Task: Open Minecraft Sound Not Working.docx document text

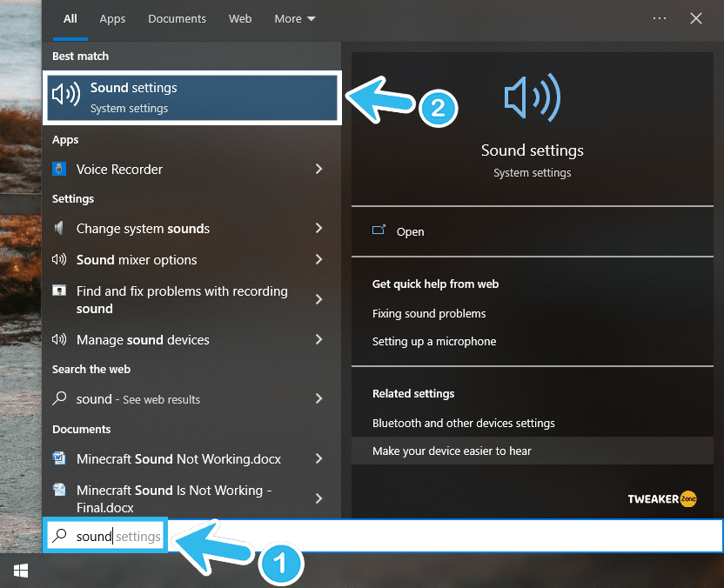Action: [x=178, y=459]
